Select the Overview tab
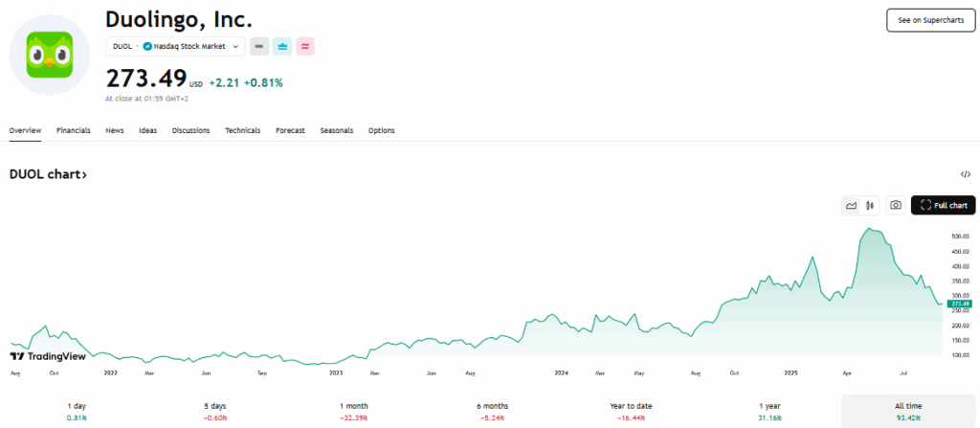Image resolution: width=980 pixels, height=428 pixels. pos(25,130)
